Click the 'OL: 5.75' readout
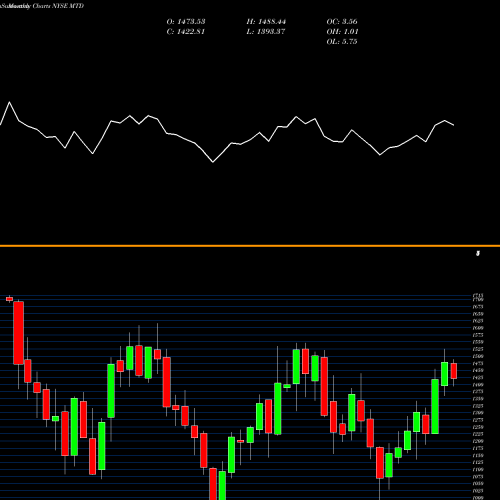Image resolution: width=500 pixels, height=500 pixels. [x=342, y=42]
